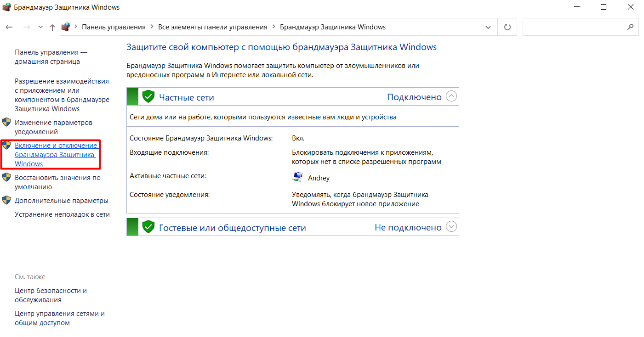The width and height of the screenshot is (644, 337).
Task: Click the См. также heading
Action: (x=30, y=277)
